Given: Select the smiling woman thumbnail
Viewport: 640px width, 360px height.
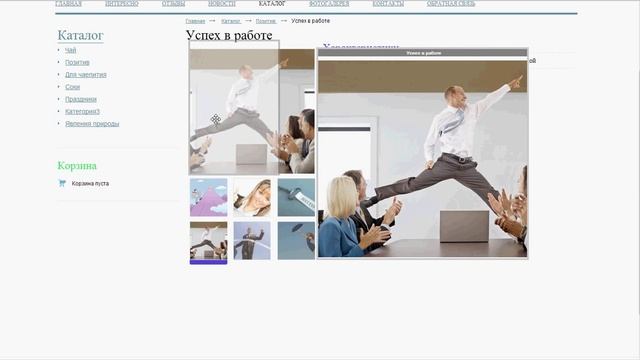Looking at the screenshot, I should click(x=252, y=198).
